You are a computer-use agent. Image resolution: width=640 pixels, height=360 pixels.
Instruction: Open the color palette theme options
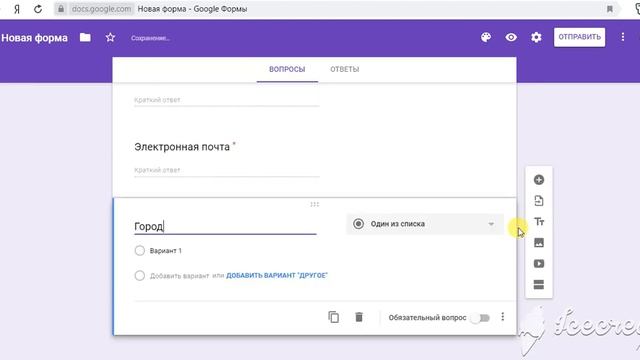point(486,38)
